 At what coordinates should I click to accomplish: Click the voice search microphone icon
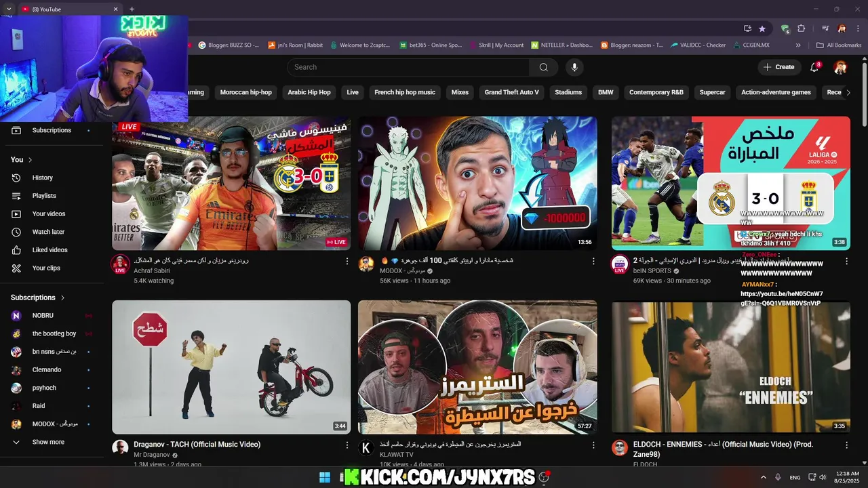click(x=574, y=67)
